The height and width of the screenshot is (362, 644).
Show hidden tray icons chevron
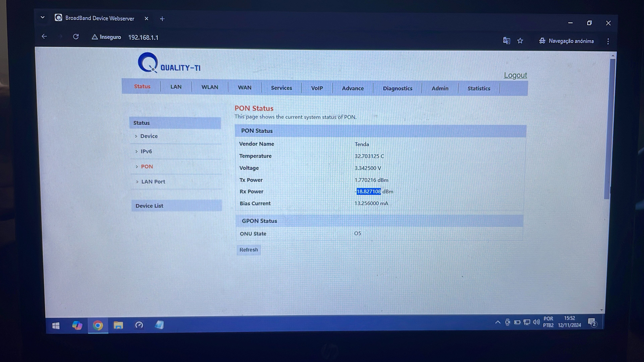coord(498,322)
